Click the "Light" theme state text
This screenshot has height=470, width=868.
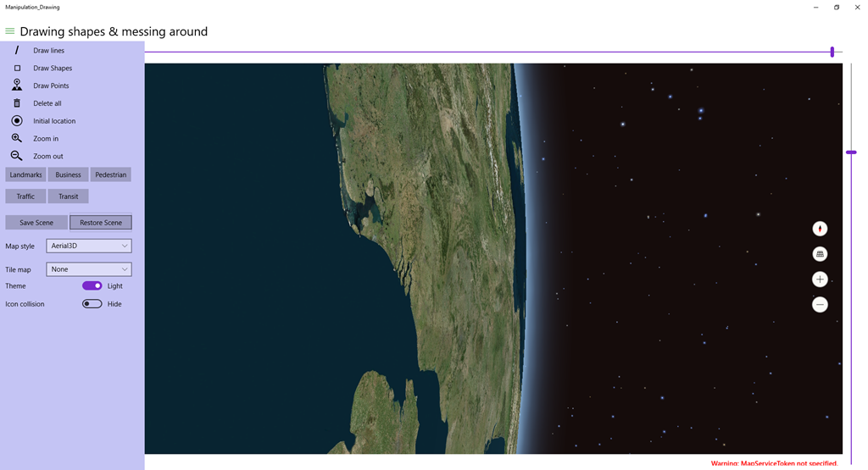115,286
